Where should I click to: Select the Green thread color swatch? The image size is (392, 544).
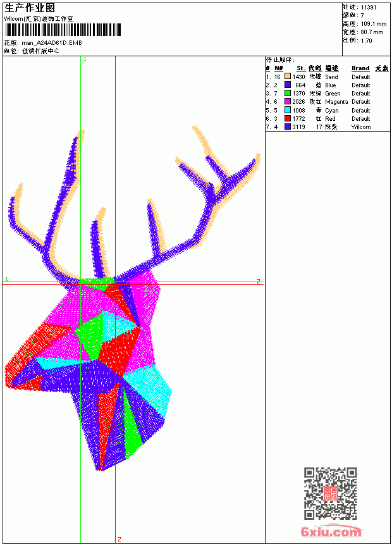point(288,93)
